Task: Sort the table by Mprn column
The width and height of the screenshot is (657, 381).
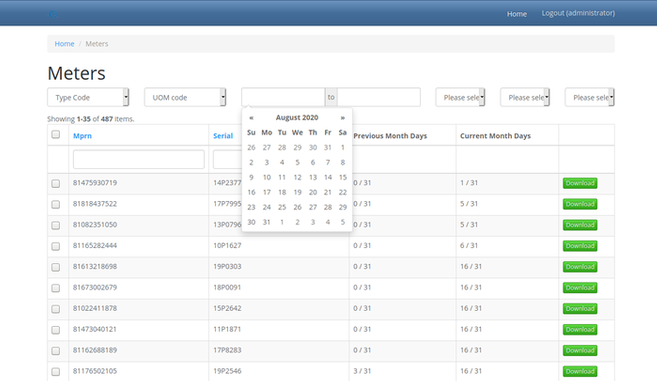Action: (x=82, y=136)
